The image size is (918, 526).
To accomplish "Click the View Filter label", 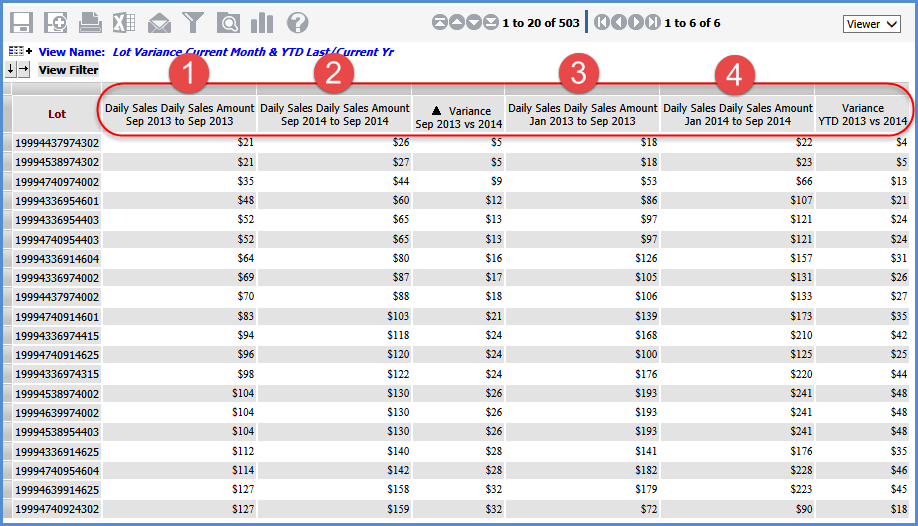I will point(68,70).
